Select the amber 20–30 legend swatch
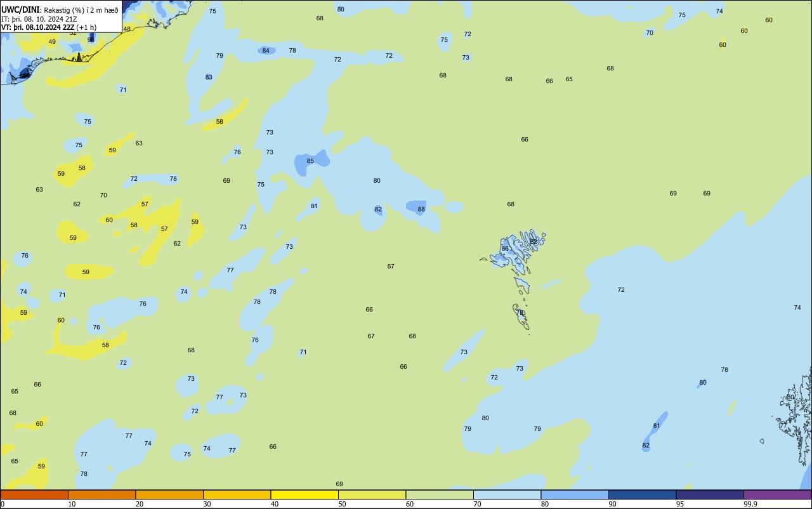812x509 pixels. (x=169, y=494)
